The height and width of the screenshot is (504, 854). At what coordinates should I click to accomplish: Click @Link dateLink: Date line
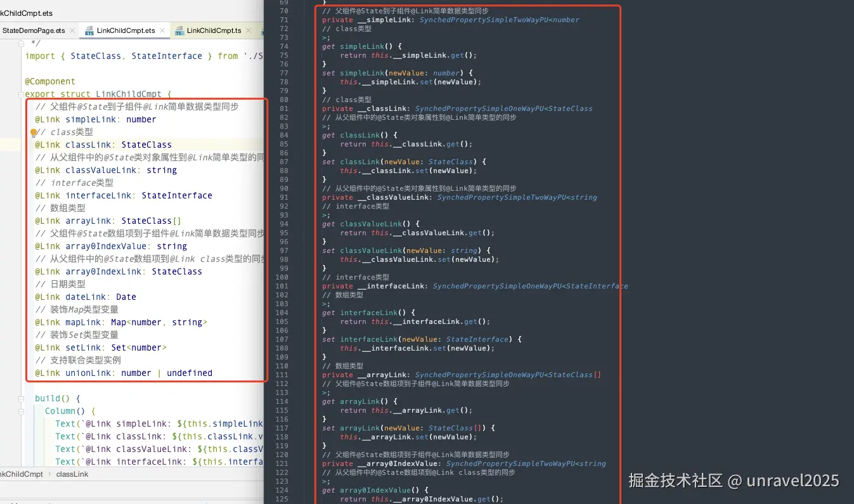pyautogui.click(x=86, y=297)
